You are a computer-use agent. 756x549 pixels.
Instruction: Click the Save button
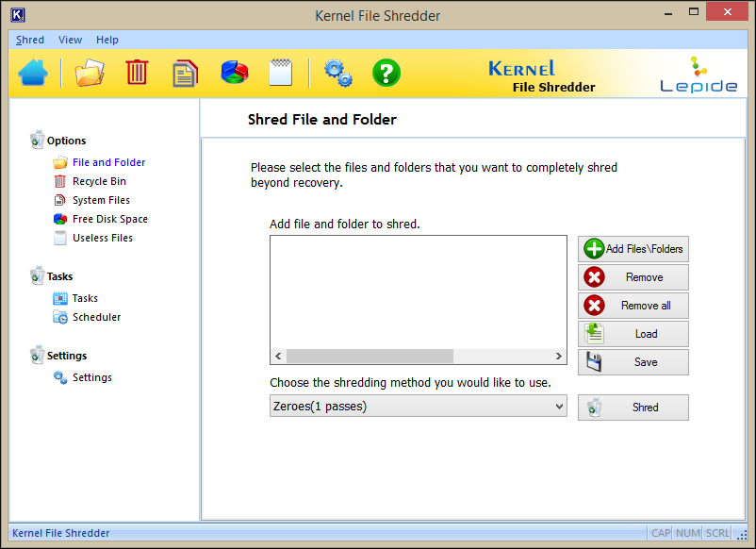click(x=633, y=362)
